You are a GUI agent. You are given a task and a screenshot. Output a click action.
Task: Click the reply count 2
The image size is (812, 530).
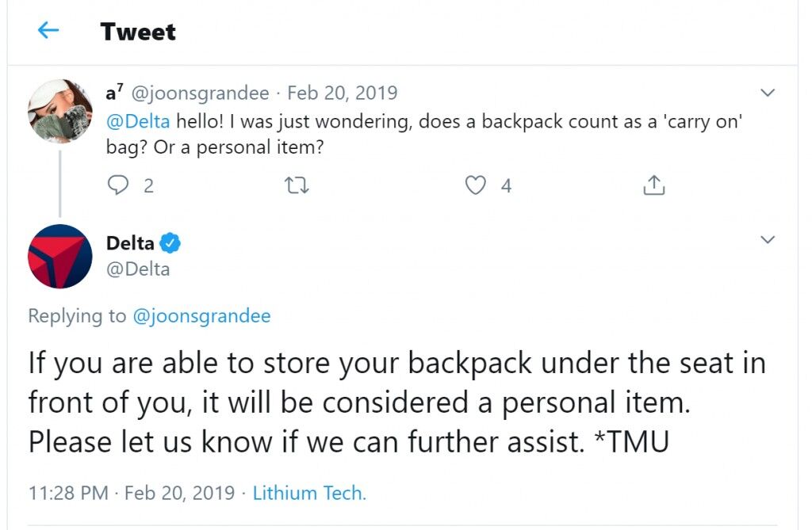point(148,186)
